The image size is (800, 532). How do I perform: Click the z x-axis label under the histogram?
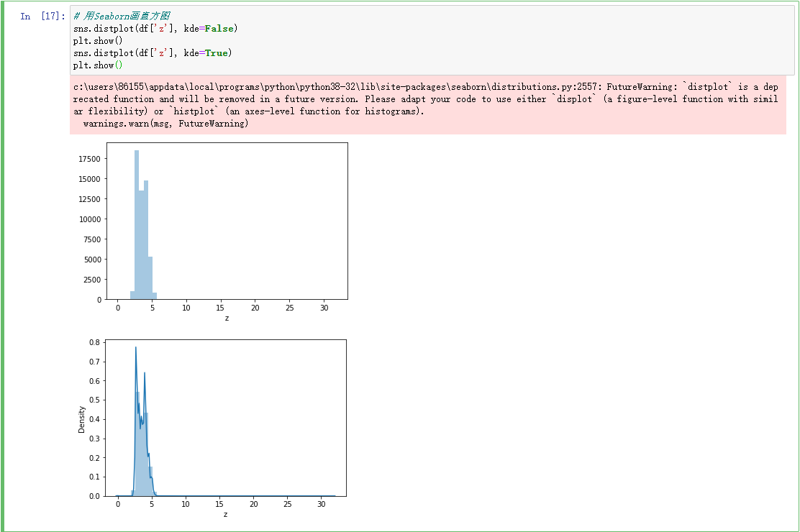pos(227,318)
